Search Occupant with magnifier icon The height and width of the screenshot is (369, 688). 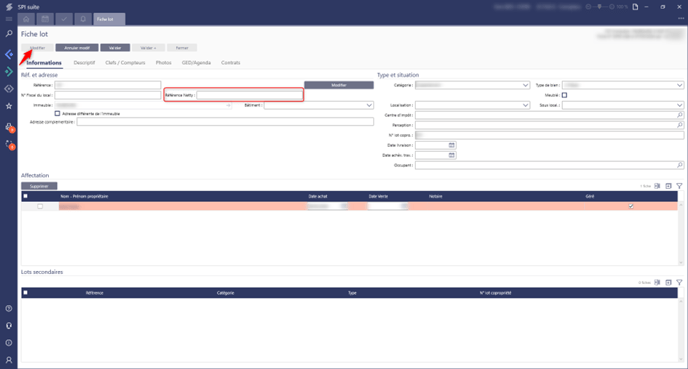pos(680,165)
